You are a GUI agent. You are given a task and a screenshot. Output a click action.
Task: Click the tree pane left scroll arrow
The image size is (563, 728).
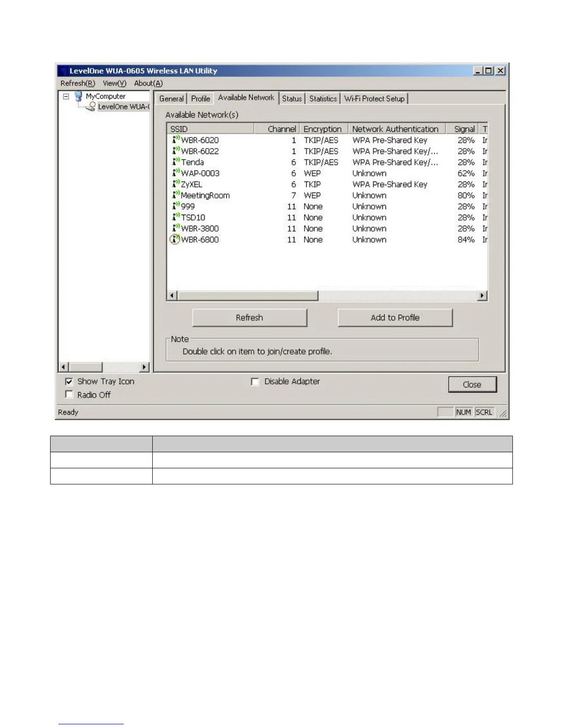pyautogui.click(x=63, y=367)
